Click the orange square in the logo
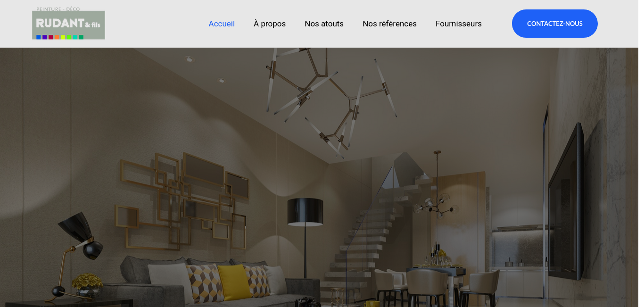This screenshot has height=307, width=644. tap(57, 37)
